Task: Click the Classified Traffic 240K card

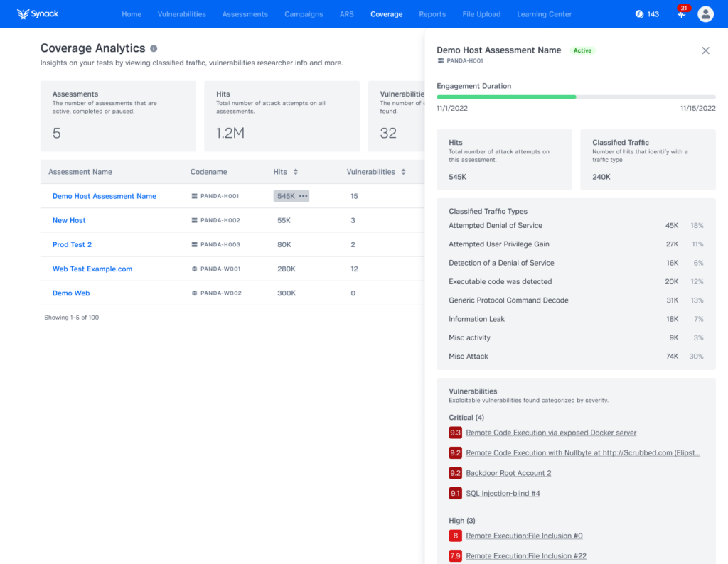Action: tap(648, 160)
